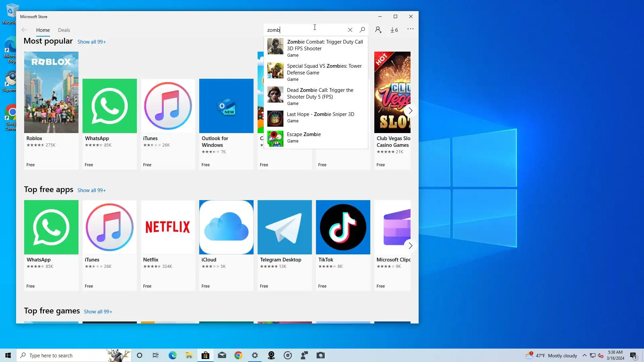The height and width of the screenshot is (362, 644).
Task: Open downloads and updates icon
Action: [x=394, y=30]
